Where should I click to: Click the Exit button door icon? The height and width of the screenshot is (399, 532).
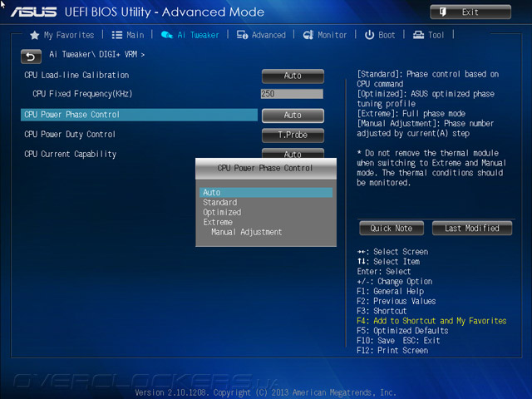[443, 12]
